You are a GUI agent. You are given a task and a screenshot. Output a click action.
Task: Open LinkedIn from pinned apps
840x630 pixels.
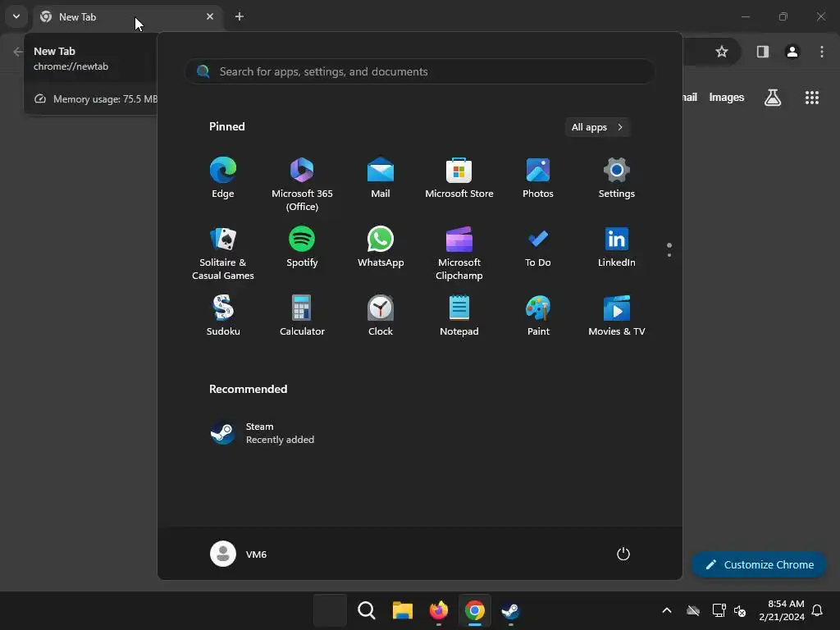[617, 246]
